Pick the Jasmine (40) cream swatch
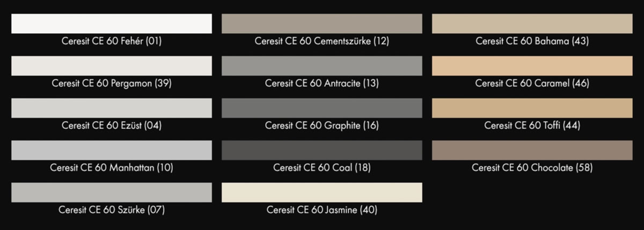This screenshot has width=644, height=230. (322, 192)
